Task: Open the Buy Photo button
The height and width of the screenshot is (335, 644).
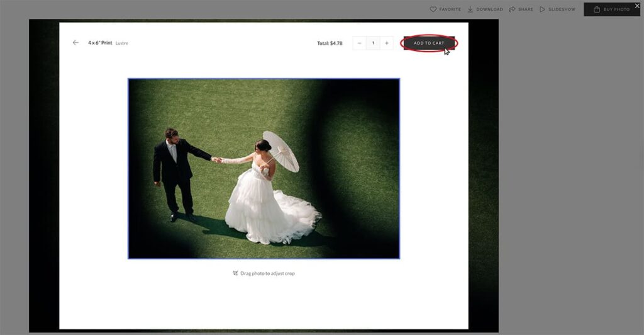Action: click(x=611, y=9)
